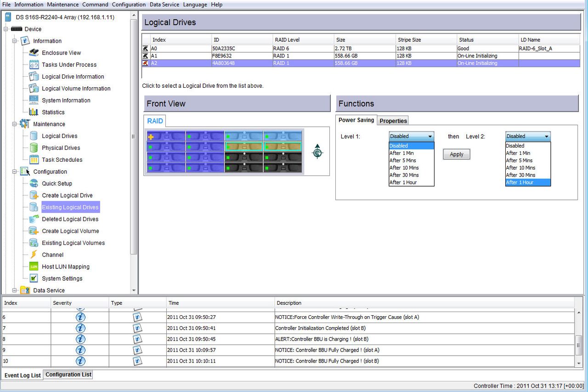This screenshot has height=392, width=588.
Task: Click the Maintenance gear icon in tree
Action: (x=25, y=124)
